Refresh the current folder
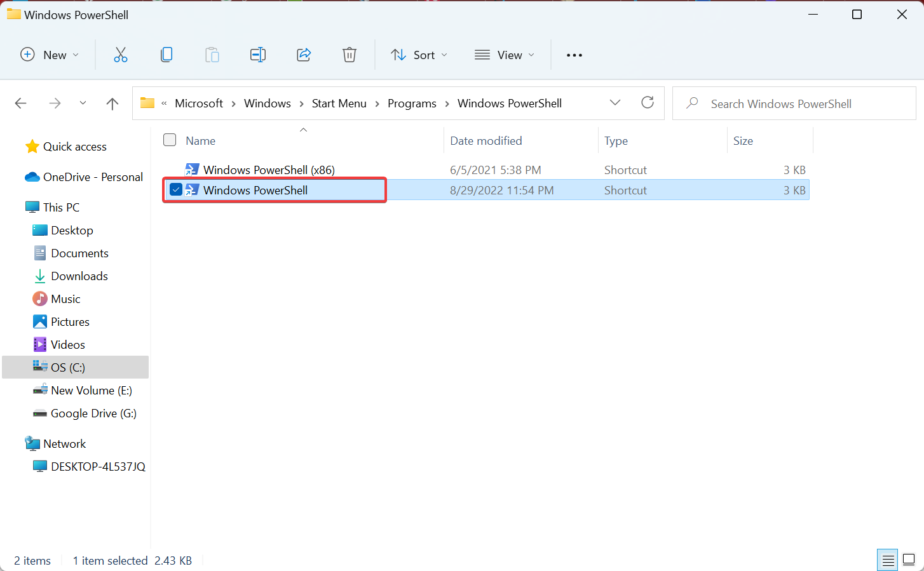Image resolution: width=924 pixels, height=571 pixels. pyautogui.click(x=648, y=103)
